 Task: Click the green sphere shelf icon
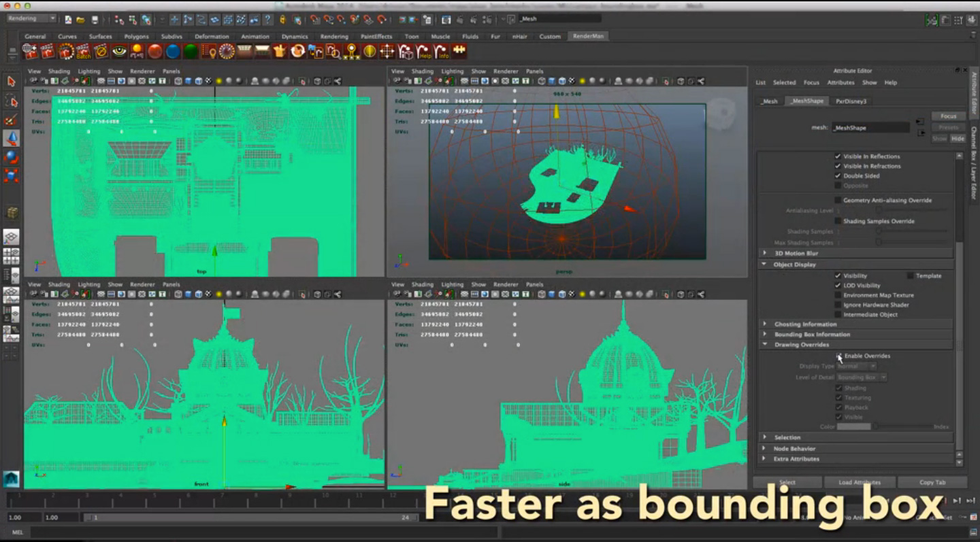191,52
